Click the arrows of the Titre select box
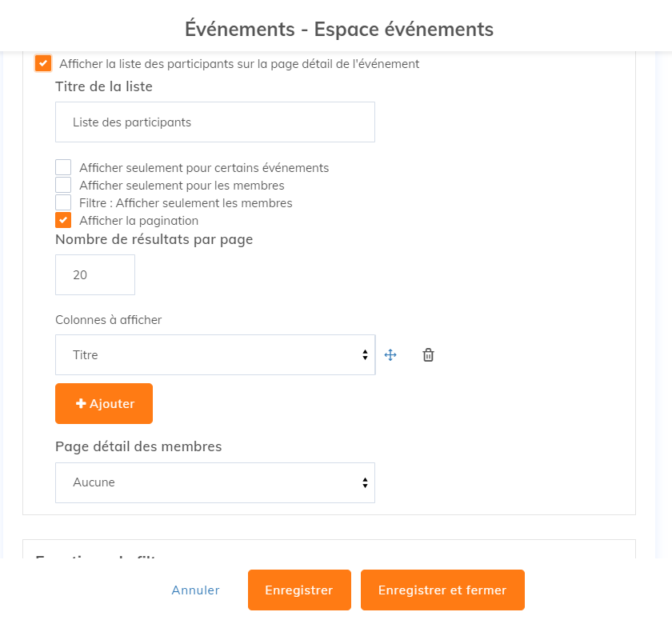672x620 pixels. (x=365, y=355)
